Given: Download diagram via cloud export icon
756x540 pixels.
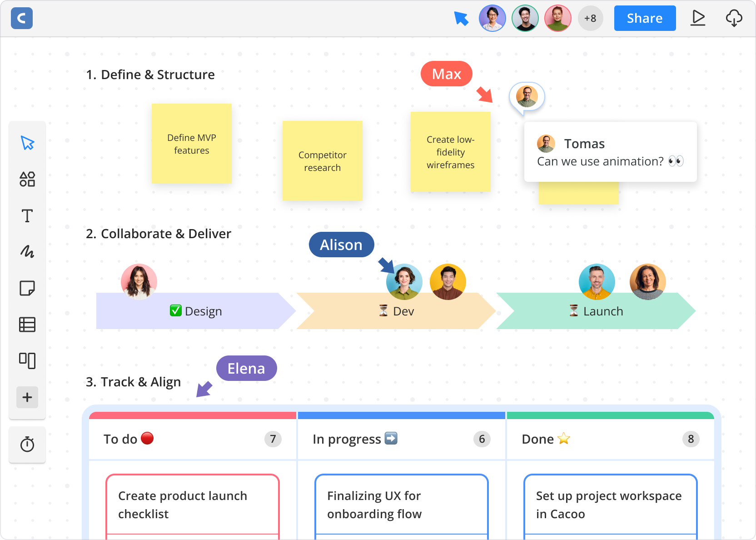Looking at the screenshot, I should 734,18.
